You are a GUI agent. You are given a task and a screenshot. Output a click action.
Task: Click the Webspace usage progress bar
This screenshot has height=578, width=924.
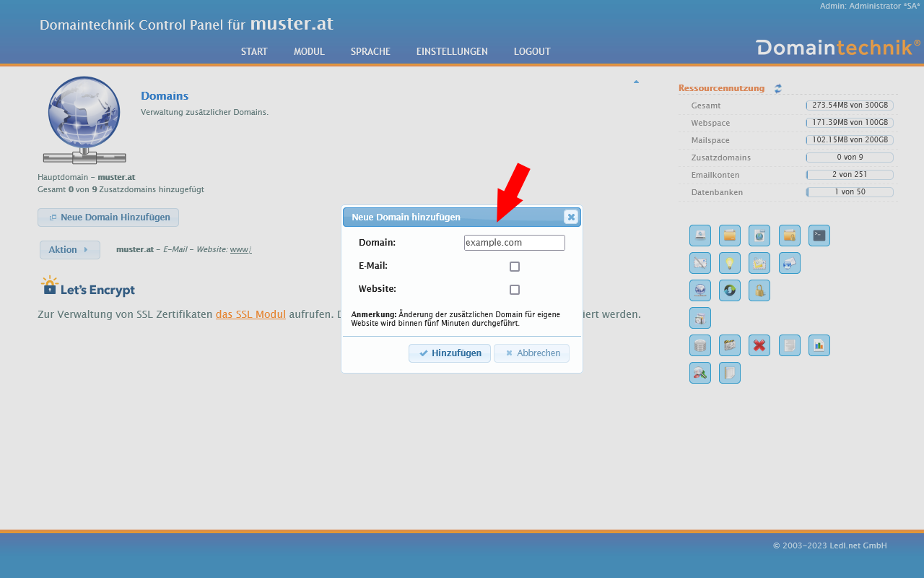(x=850, y=123)
